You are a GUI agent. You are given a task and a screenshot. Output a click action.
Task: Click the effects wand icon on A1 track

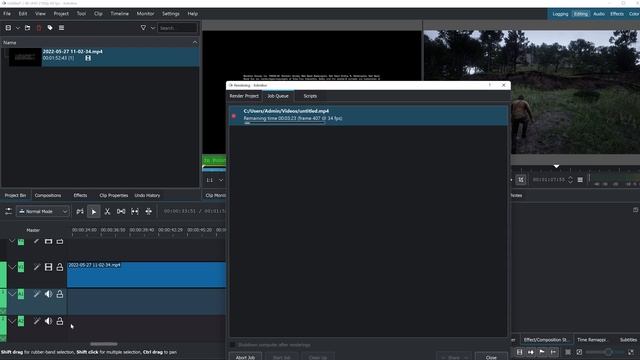37,294
